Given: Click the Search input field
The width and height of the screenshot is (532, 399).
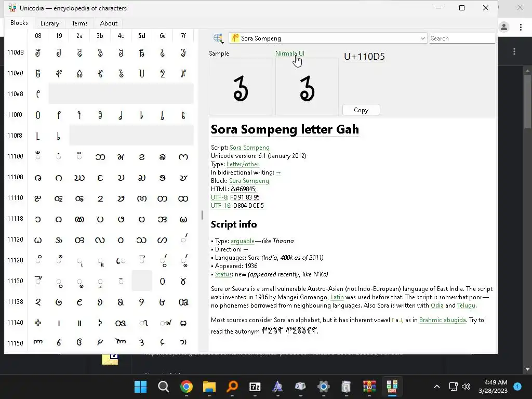Looking at the screenshot, I should (462, 38).
